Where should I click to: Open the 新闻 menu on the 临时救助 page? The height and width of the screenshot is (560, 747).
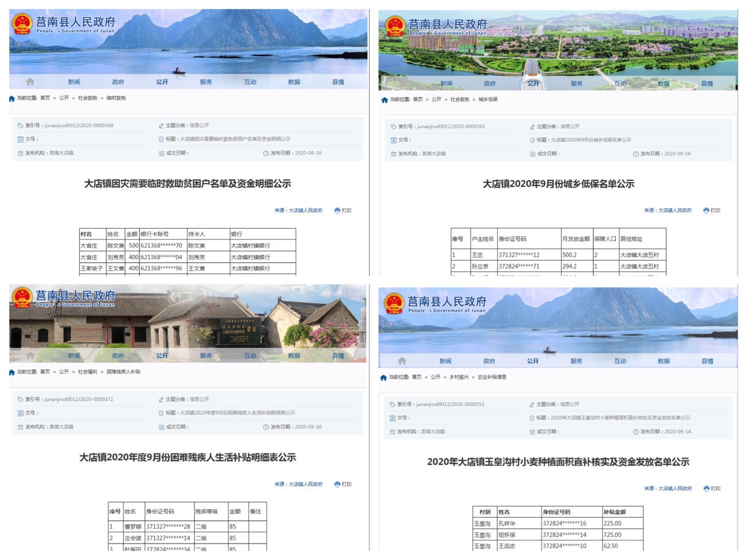(74, 82)
